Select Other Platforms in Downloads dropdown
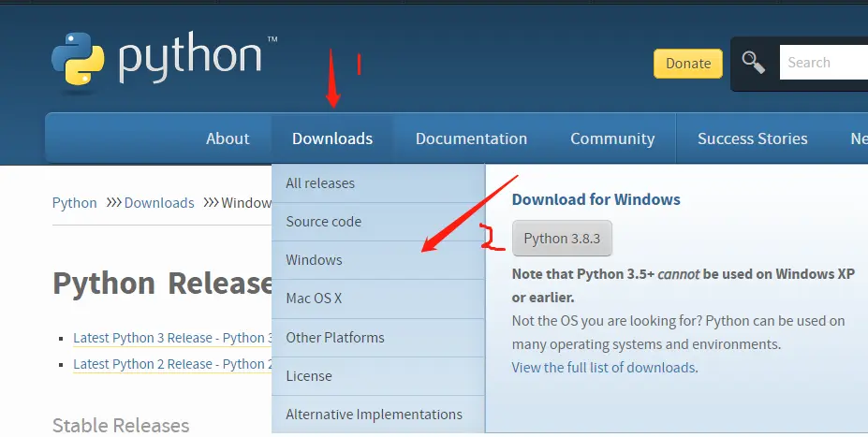 tap(378, 338)
